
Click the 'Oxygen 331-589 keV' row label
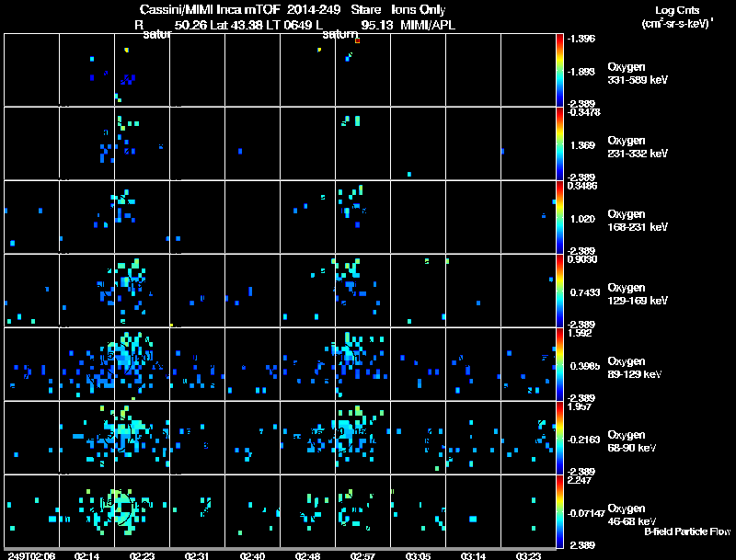(638, 74)
